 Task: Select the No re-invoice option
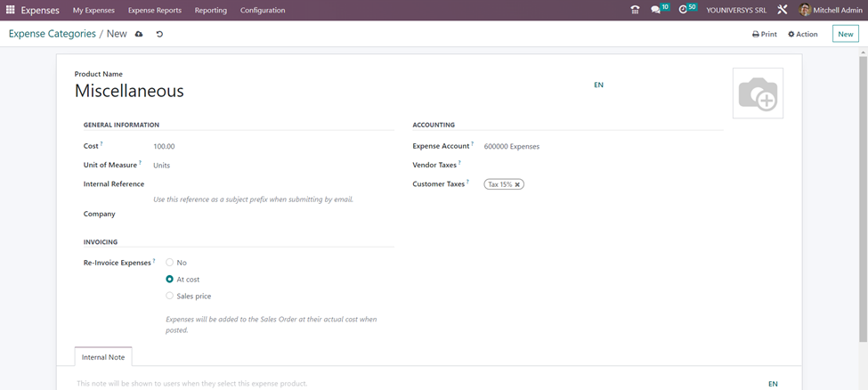tap(170, 263)
